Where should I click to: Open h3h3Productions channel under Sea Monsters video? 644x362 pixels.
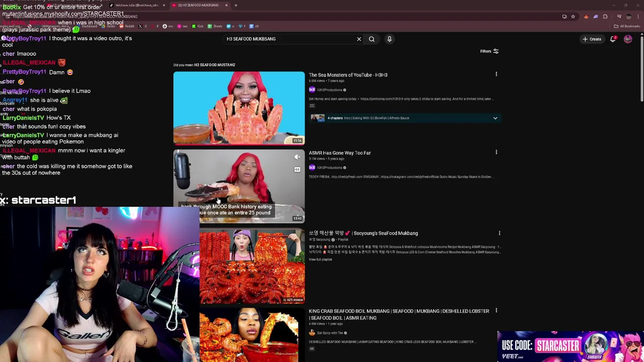point(330,90)
